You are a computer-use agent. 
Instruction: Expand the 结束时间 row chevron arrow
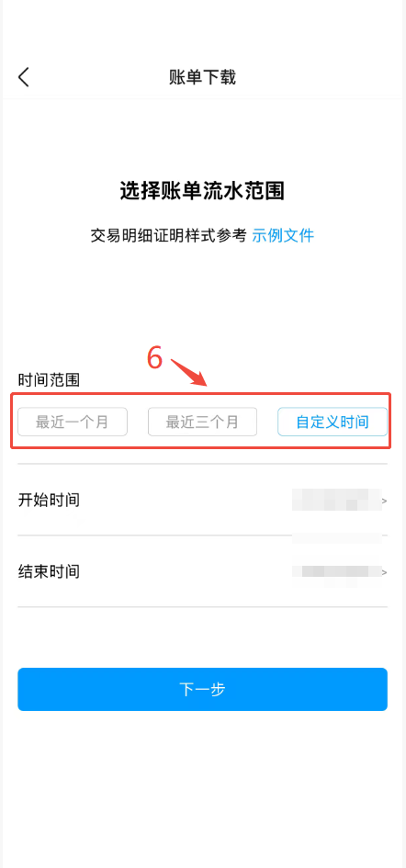(x=384, y=572)
